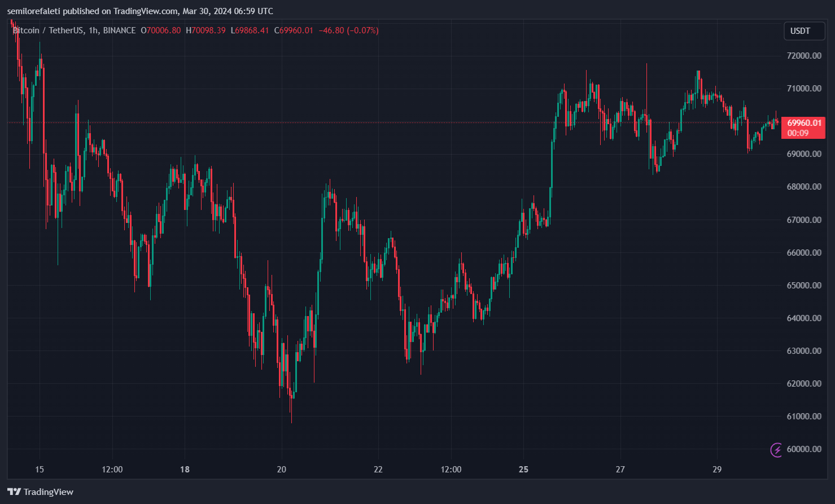The height and width of the screenshot is (504, 835).
Task: Click 60000.00 on the price axis
Action: (x=804, y=449)
